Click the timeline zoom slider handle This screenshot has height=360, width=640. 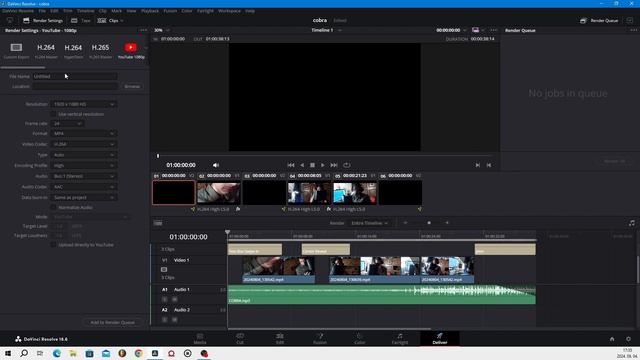pyautogui.click(x=429, y=223)
